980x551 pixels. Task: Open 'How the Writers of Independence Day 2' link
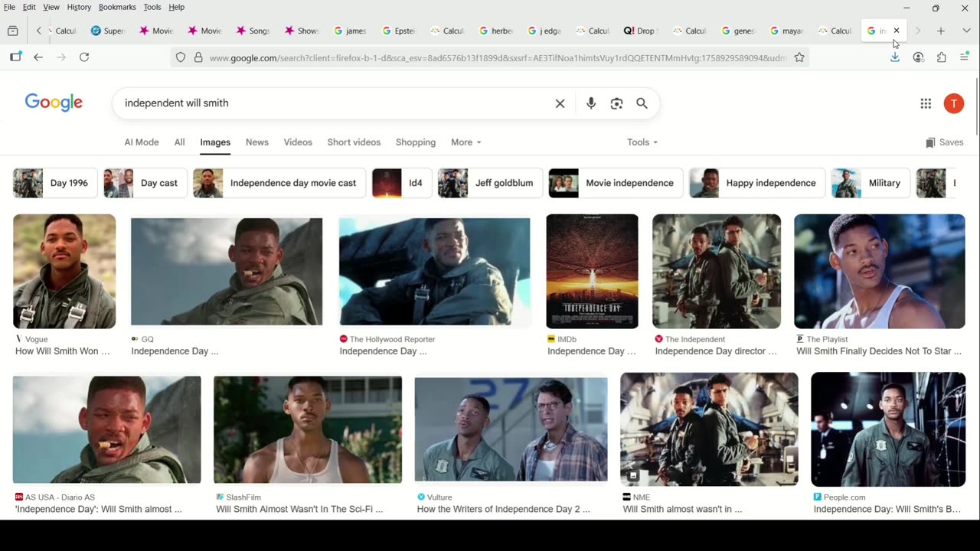click(504, 509)
